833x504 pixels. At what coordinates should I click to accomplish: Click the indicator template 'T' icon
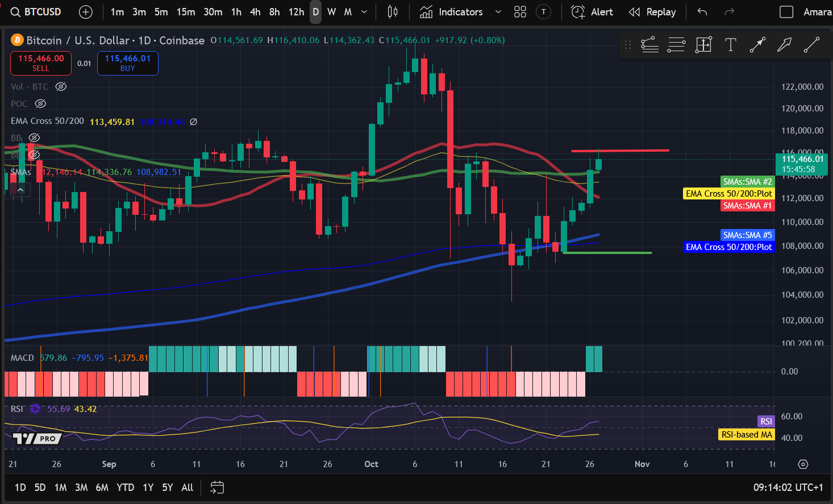(543, 11)
